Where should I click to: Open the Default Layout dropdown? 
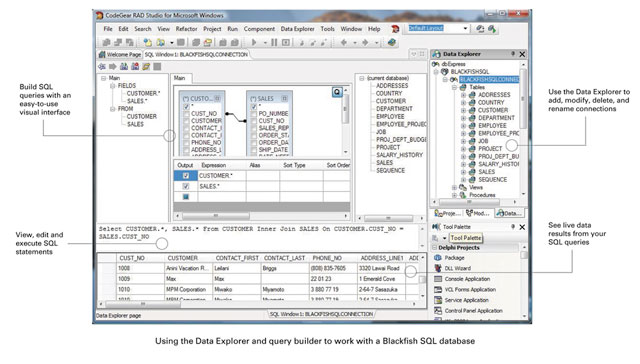[x=465, y=29]
